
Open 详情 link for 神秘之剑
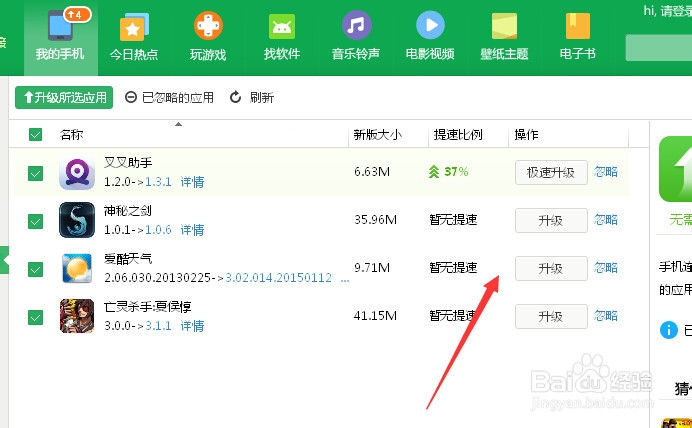tap(192, 230)
